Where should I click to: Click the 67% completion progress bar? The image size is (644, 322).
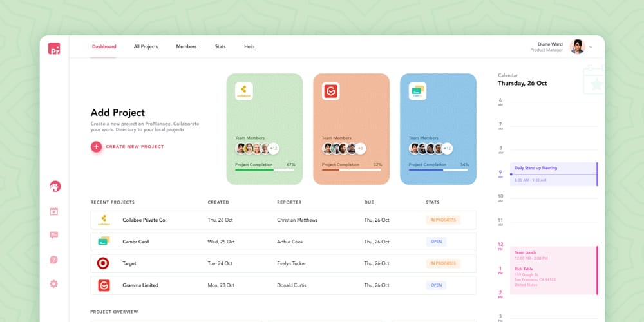[x=265, y=170]
